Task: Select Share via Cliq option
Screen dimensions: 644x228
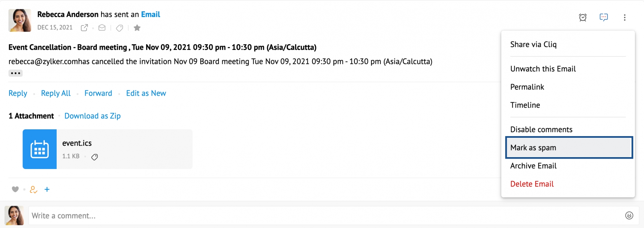Action: [533, 45]
